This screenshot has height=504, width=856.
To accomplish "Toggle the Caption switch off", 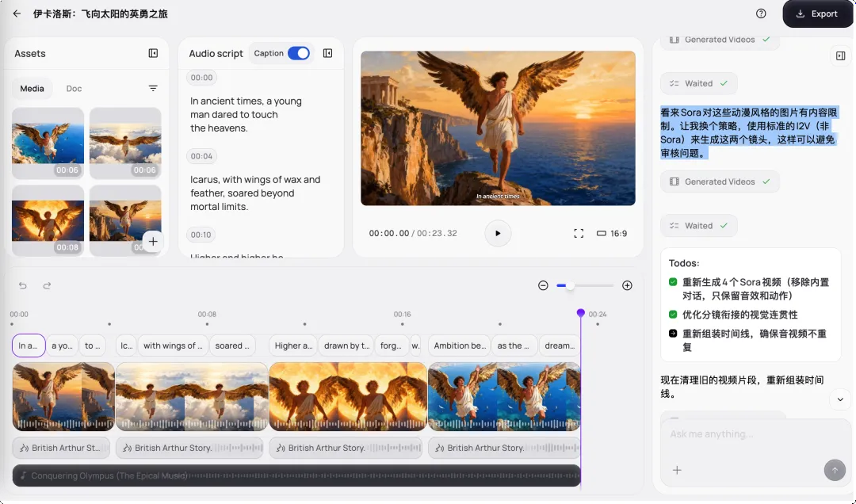I will [298, 53].
